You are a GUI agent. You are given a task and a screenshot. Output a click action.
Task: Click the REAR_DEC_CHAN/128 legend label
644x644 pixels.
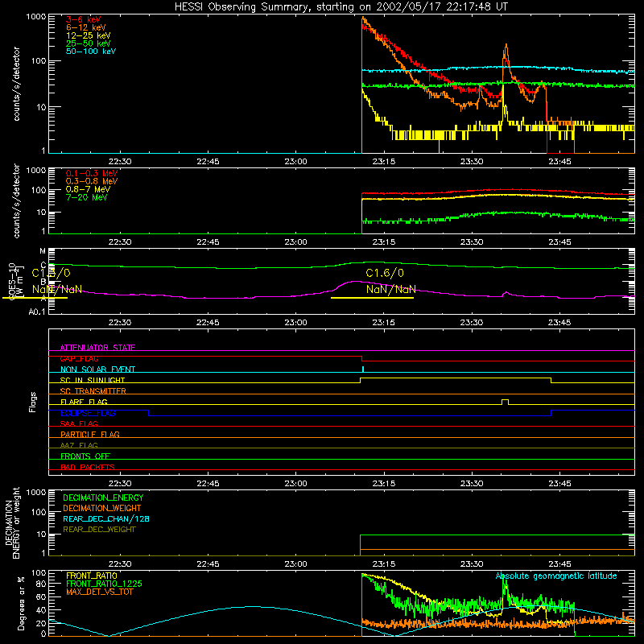click(106, 518)
